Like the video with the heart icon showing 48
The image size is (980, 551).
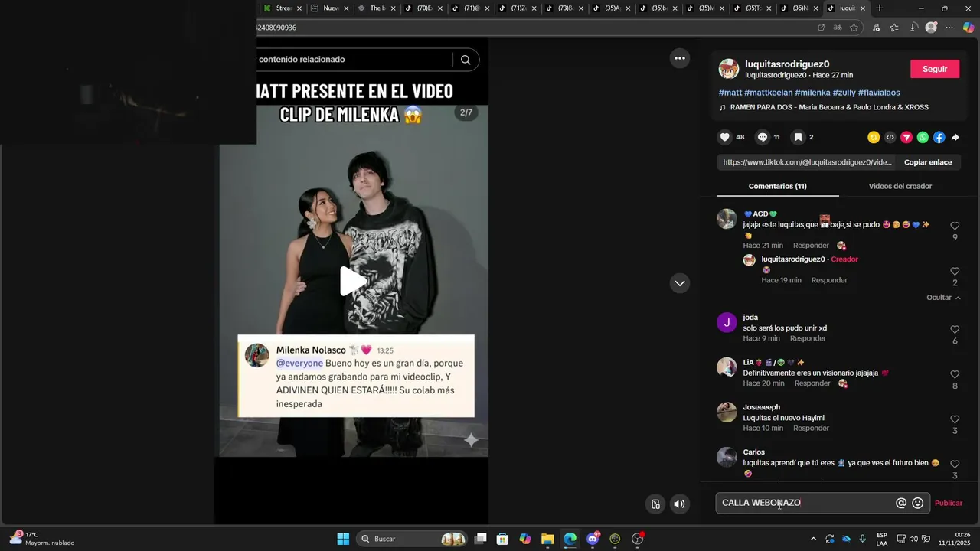point(724,137)
